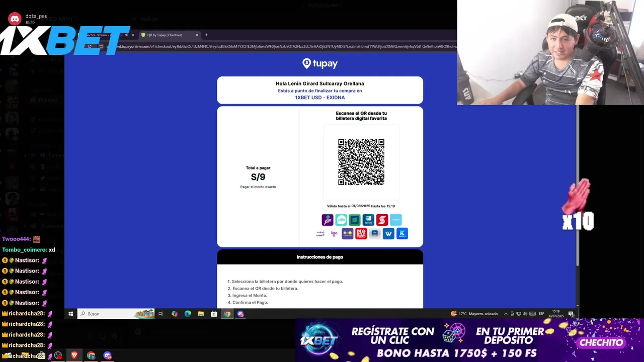644x362 pixels.
Task: Open the volume control in the tray
Action: pyautogui.click(x=525, y=314)
